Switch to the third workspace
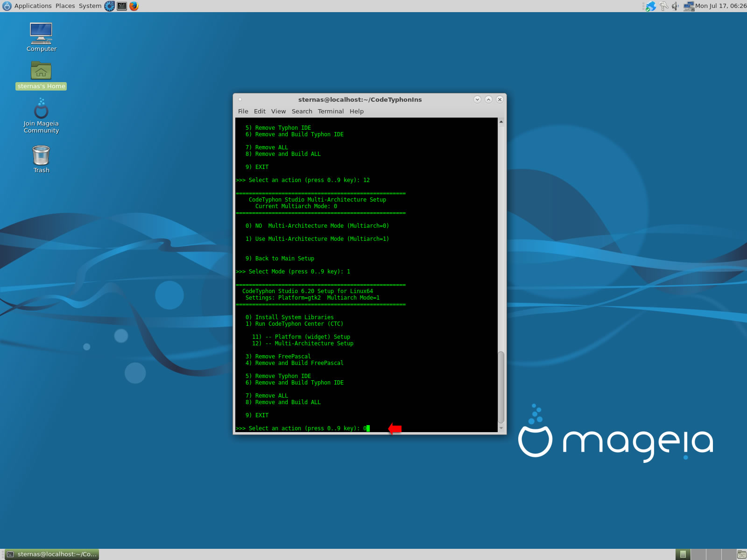This screenshot has width=747, height=560. pyautogui.click(x=714, y=554)
